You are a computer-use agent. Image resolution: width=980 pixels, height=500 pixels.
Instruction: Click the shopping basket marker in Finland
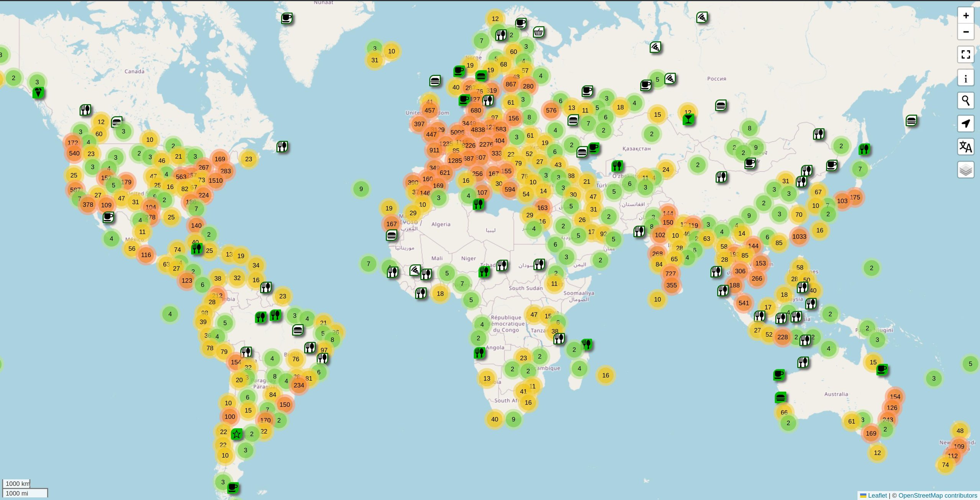(x=538, y=32)
